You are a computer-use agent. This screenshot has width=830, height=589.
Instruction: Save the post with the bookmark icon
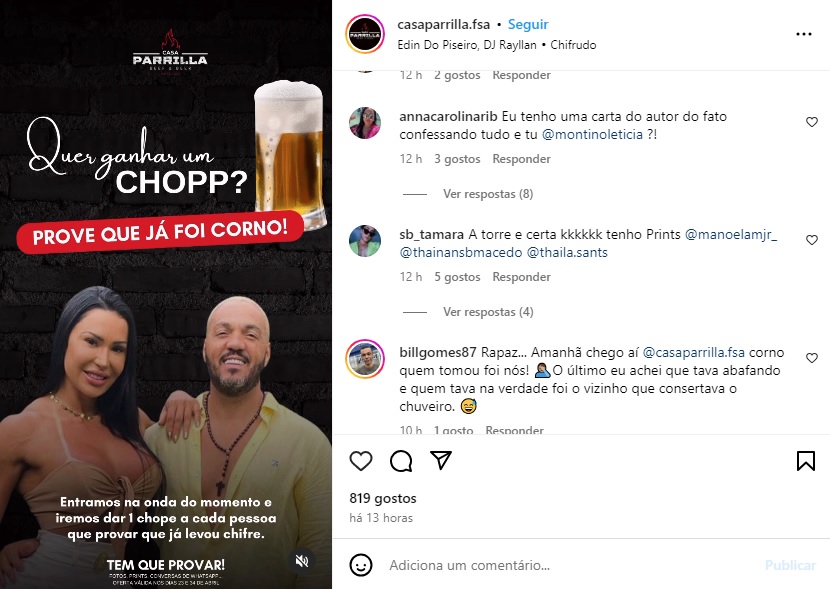tap(806, 461)
